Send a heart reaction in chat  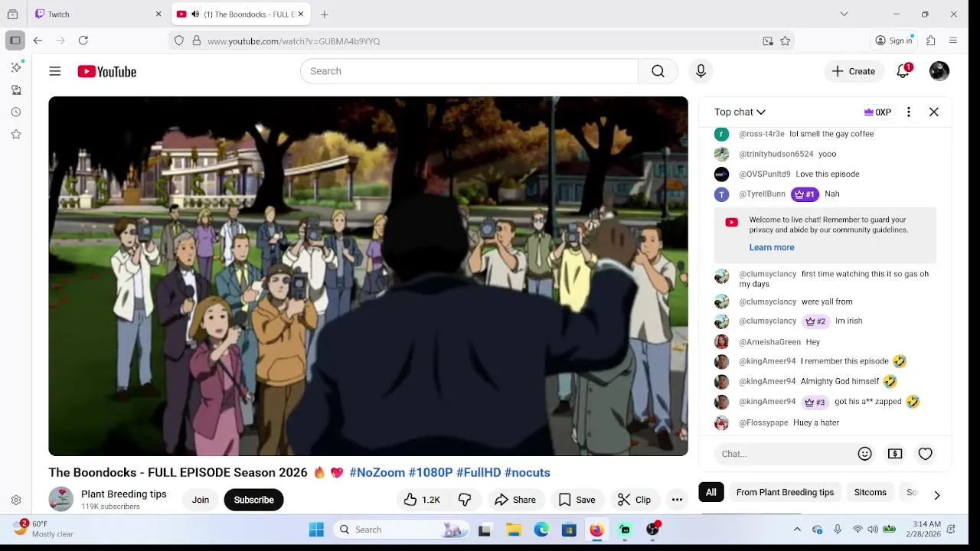tap(926, 454)
